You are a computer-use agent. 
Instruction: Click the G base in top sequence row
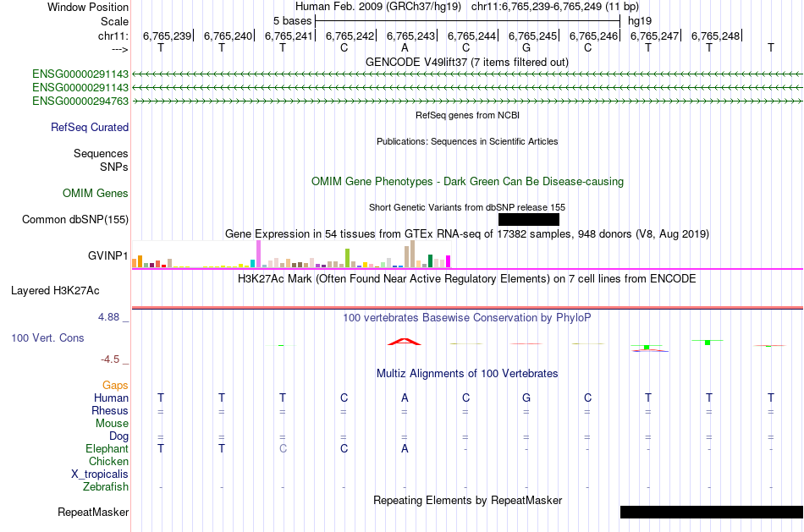pos(526,47)
